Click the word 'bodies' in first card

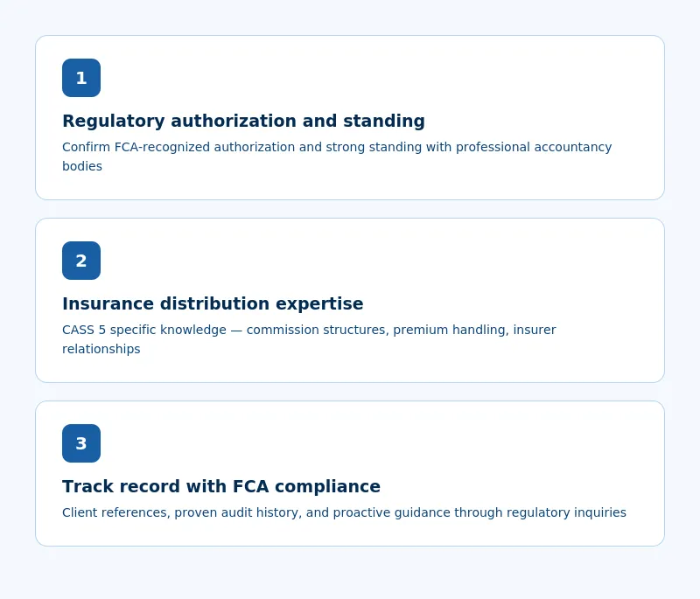(x=82, y=166)
